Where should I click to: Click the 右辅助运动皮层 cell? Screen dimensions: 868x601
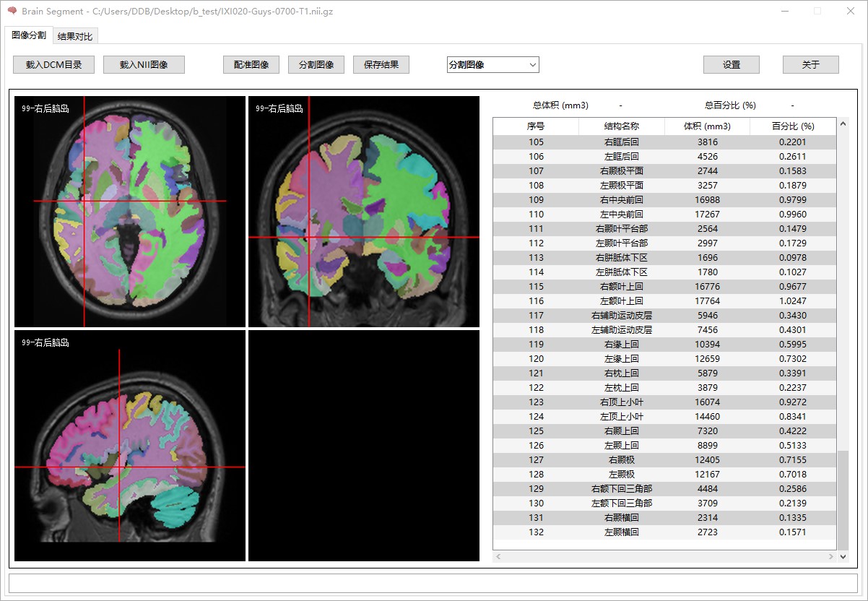click(x=622, y=316)
